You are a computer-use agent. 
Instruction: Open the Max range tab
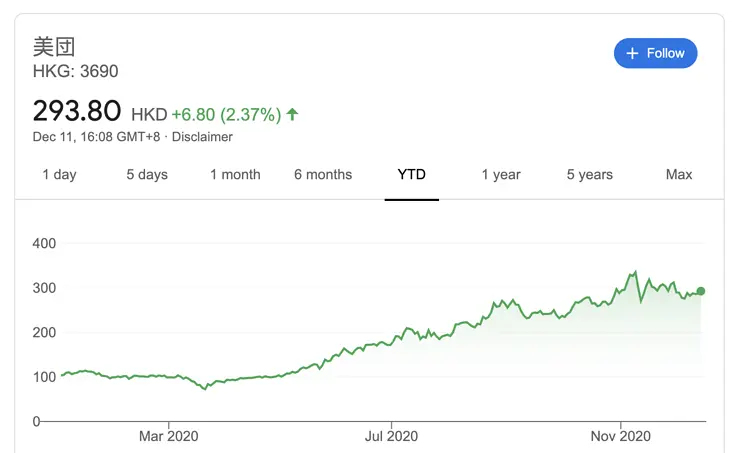tap(679, 174)
